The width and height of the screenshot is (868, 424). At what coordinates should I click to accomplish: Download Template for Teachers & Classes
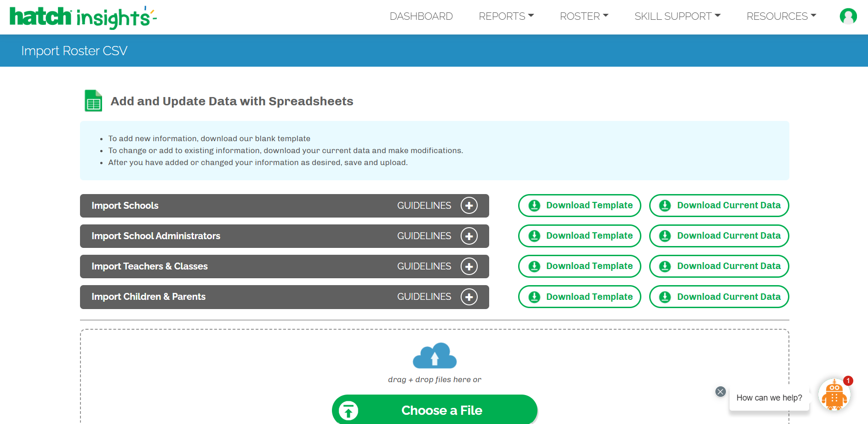(x=579, y=266)
